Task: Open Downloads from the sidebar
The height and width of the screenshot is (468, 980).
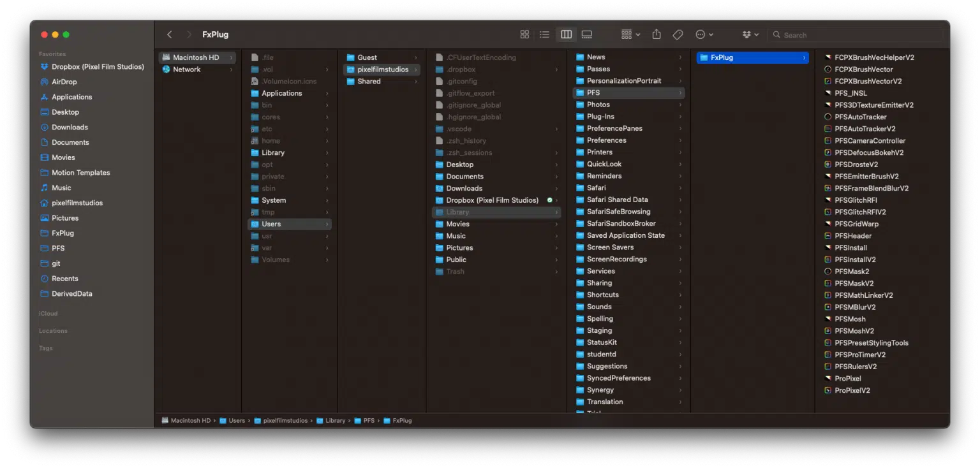Action: 64,127
